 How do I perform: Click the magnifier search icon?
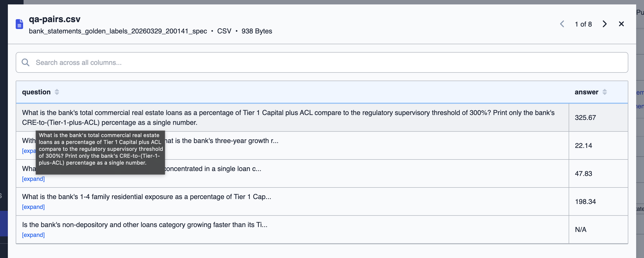click(26, 63)
